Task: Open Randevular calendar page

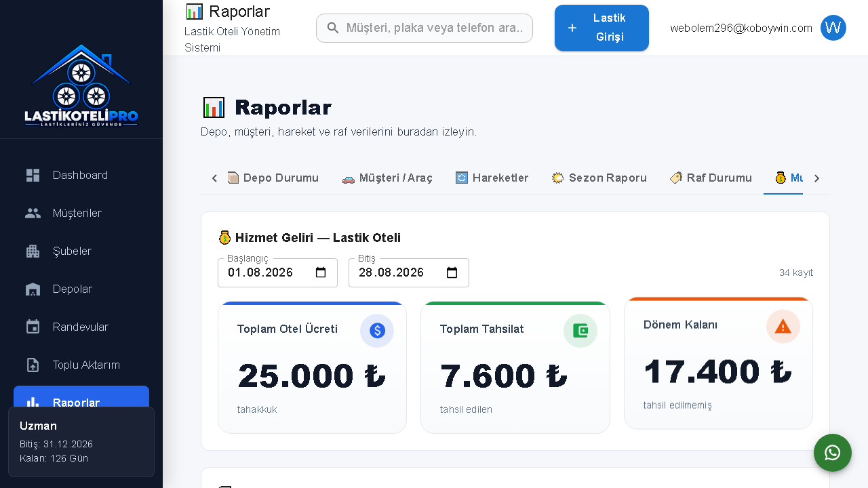Action: point(81,327)
